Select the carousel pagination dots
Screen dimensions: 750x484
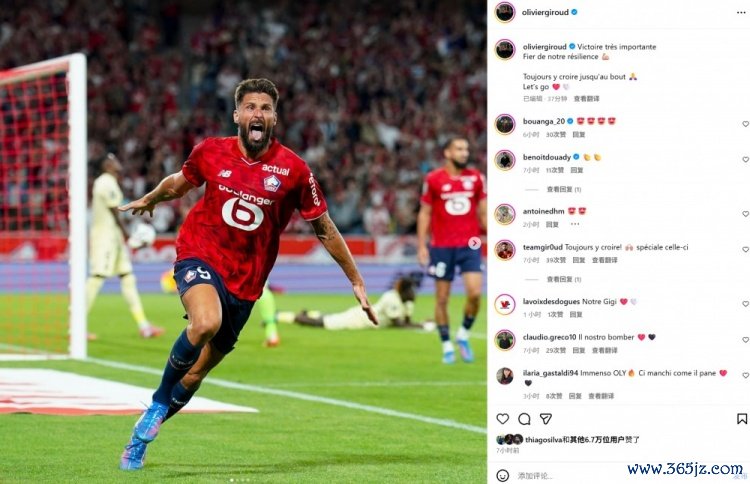tap(239, 480)
